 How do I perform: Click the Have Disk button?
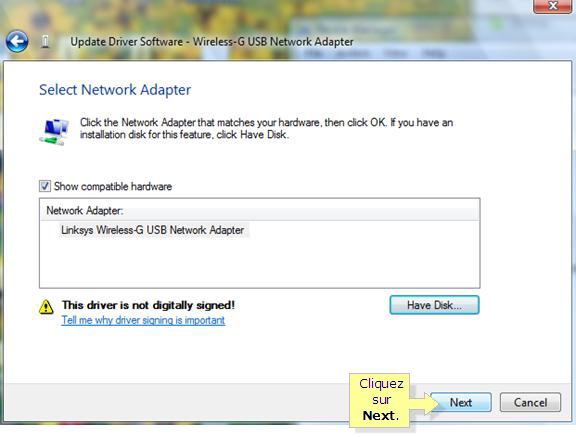pos(434,305)
